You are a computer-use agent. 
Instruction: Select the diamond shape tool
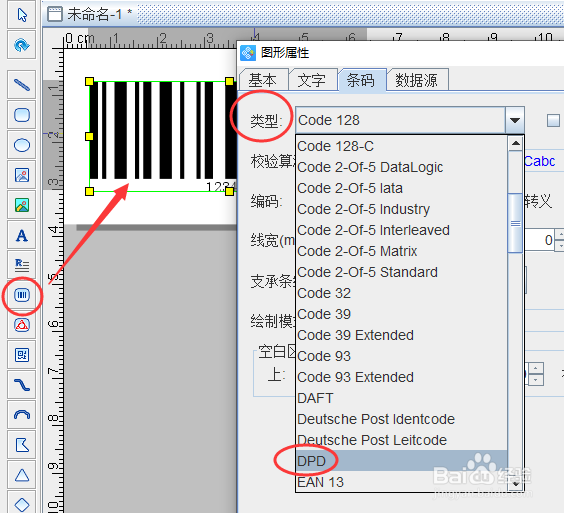point(22,503)
